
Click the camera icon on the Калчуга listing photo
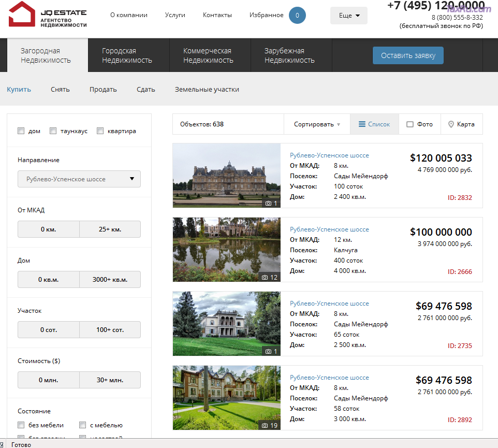tap(265, 278)
